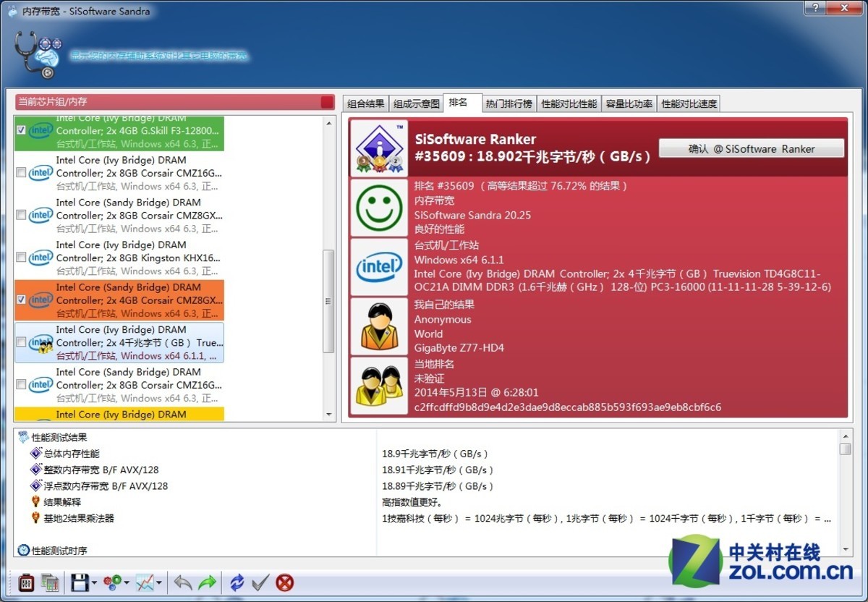The width and height of the screenshot is (868, 602).
Task: Uncheck the orange Corsair CMZ8GX entry
Action: click(21, 300)
